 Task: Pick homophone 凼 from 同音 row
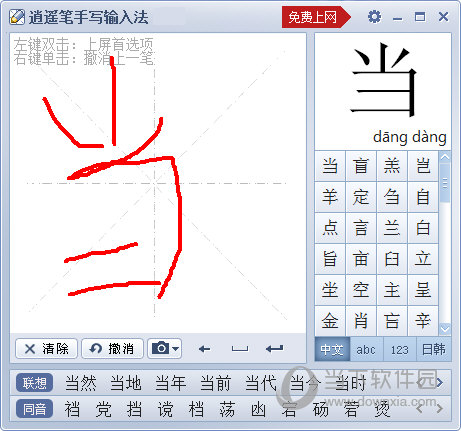click(258, 409)
